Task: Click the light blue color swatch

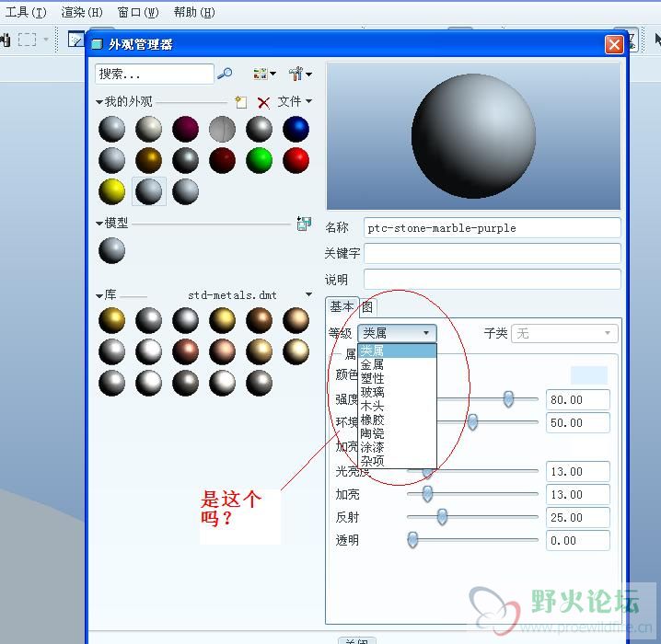Action: [589, 374]
